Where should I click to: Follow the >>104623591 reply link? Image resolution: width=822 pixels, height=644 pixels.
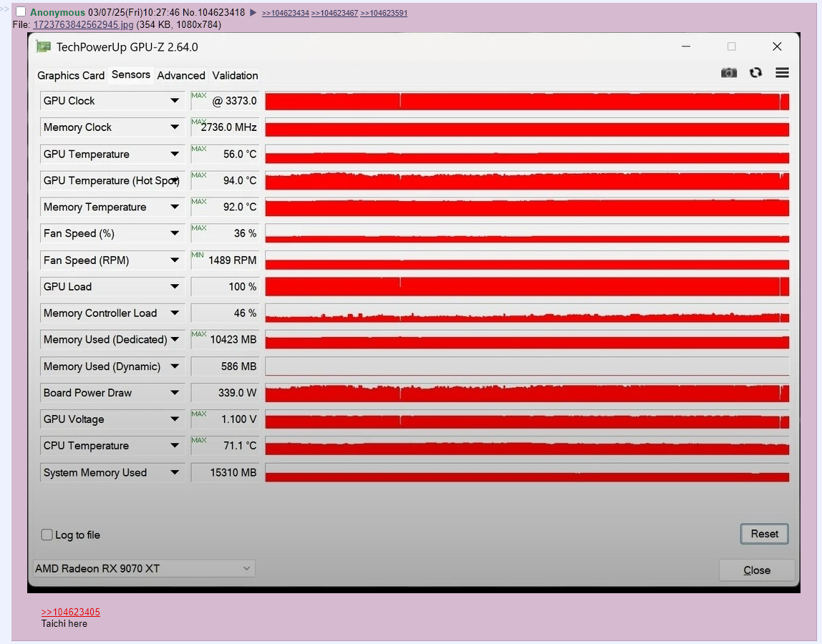tap(384, 13)
